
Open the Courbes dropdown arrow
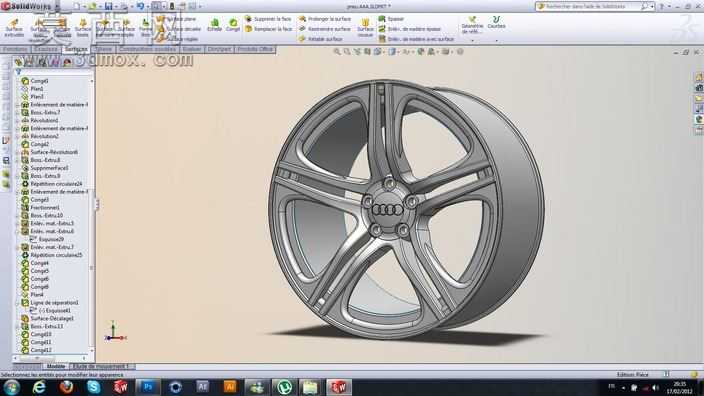(x=496, y=40)
